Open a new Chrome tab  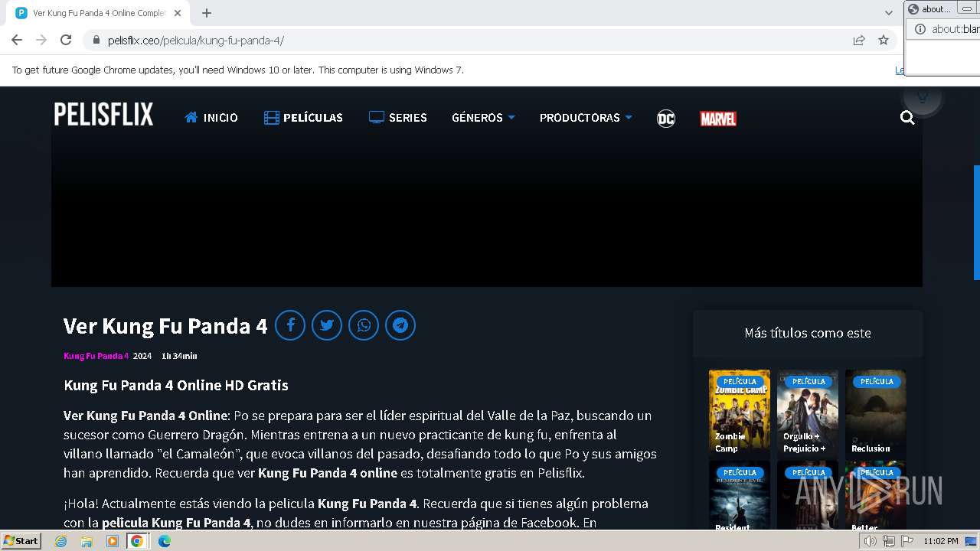207,13
